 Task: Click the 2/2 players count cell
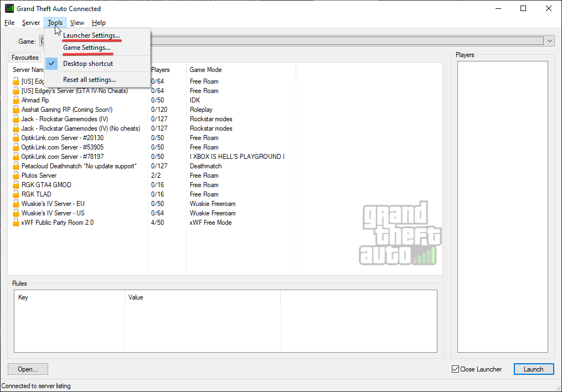[x=156, y=176]
